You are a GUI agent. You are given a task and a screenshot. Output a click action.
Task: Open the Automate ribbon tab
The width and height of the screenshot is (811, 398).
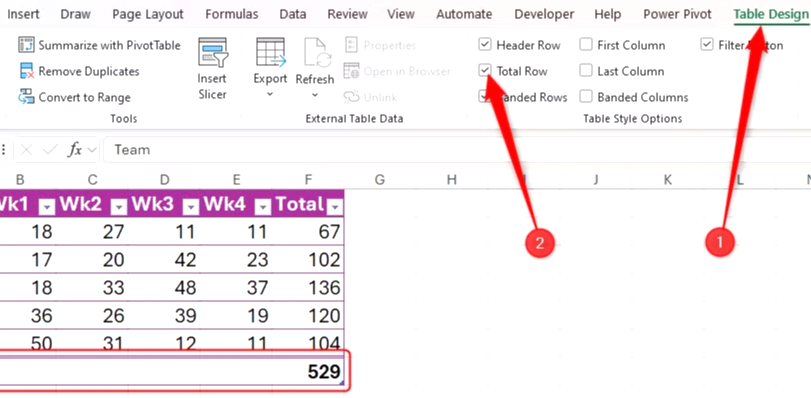464,14
